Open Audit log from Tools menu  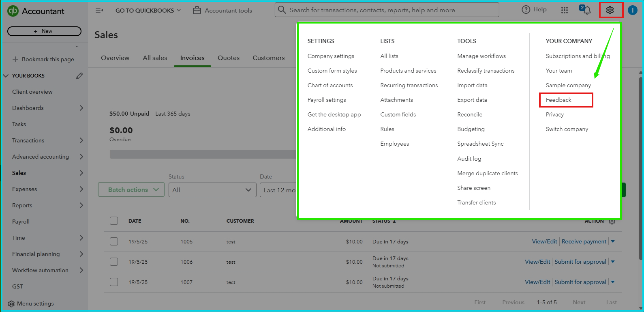click(469, 159)
